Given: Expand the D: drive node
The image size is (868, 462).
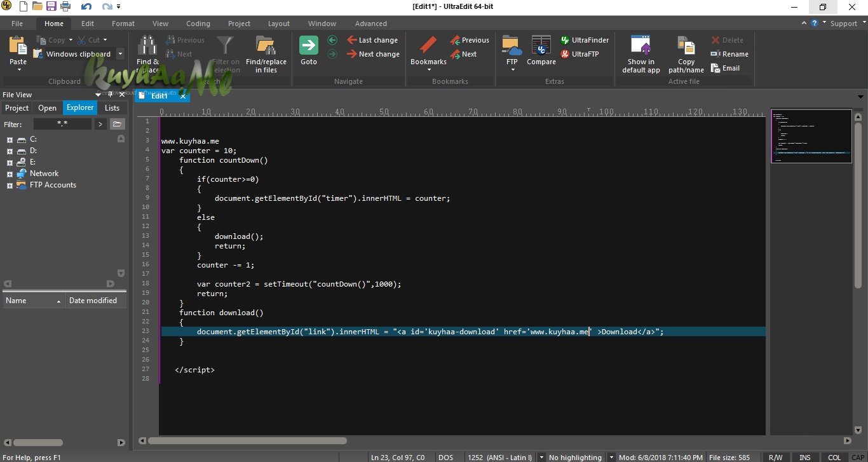Looking at the screenshot, I should tap(10, 151).
